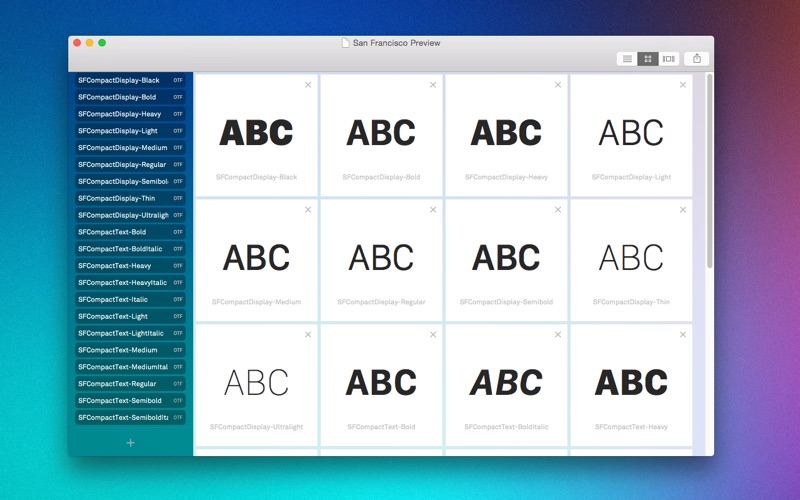Add fonts using the plus icon
Image resolution: width=800 pixels, height=500 pixels.
click(x=131, y=443)
